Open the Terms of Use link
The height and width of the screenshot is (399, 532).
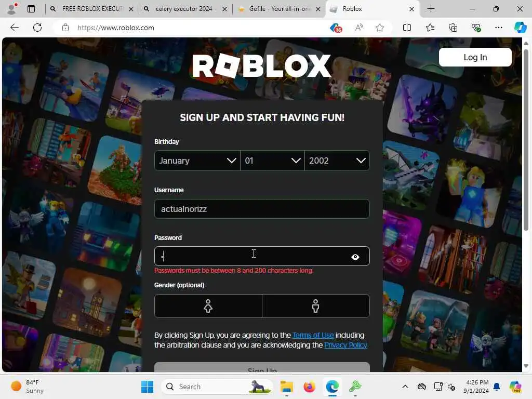pos(313,335)
